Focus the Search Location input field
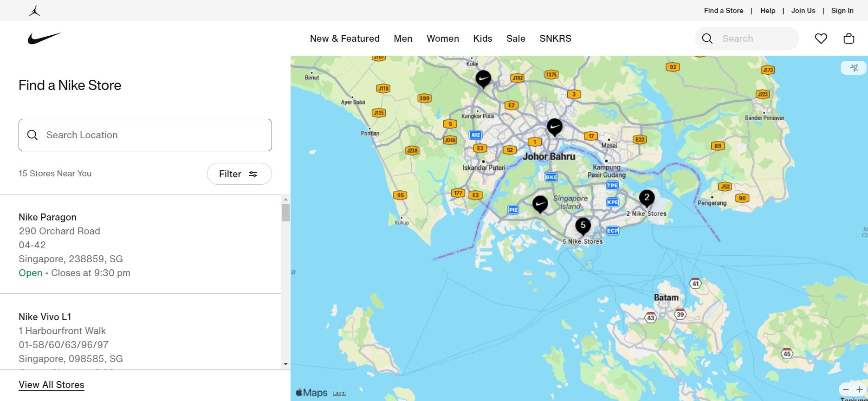Image resolution: width=868 pixels, height=401 pixels. click(145, 135)
